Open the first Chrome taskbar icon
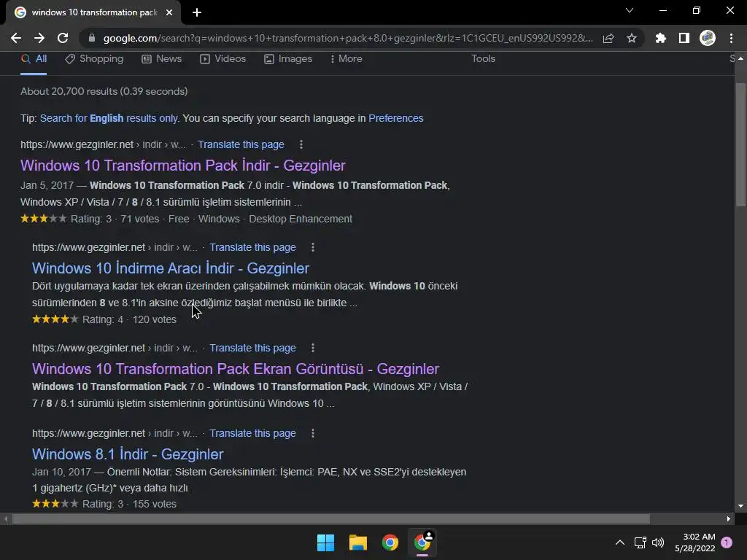747x560 pixels. tap(390, 542)
